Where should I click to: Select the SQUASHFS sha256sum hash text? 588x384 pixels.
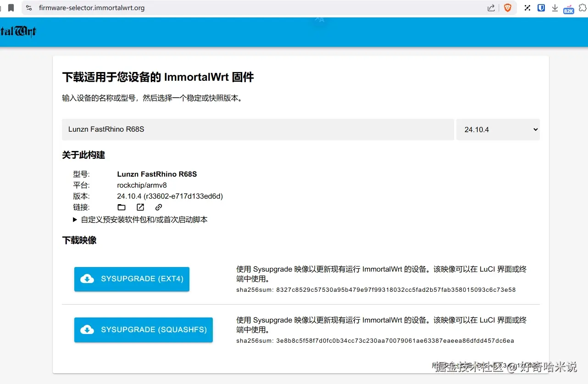pos(395,341)
